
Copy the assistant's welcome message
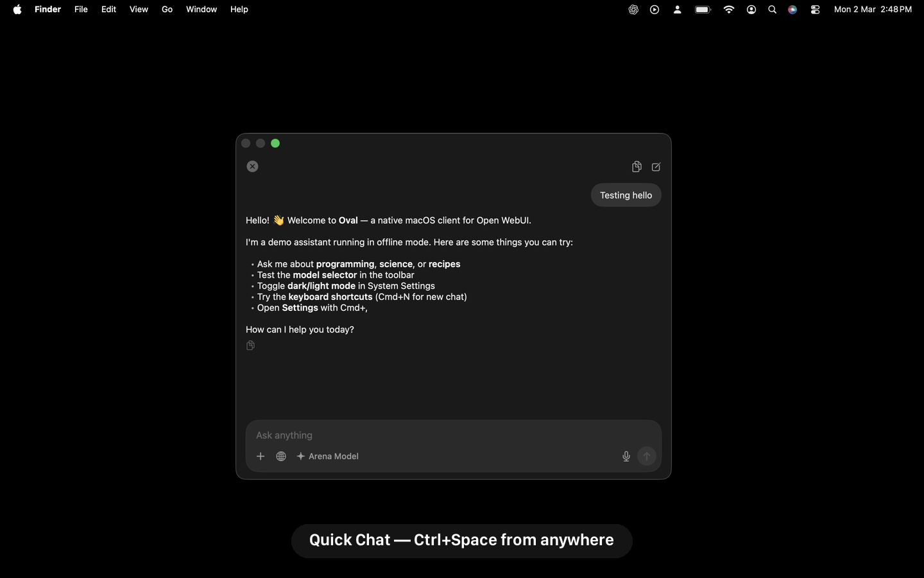point(250,346)
